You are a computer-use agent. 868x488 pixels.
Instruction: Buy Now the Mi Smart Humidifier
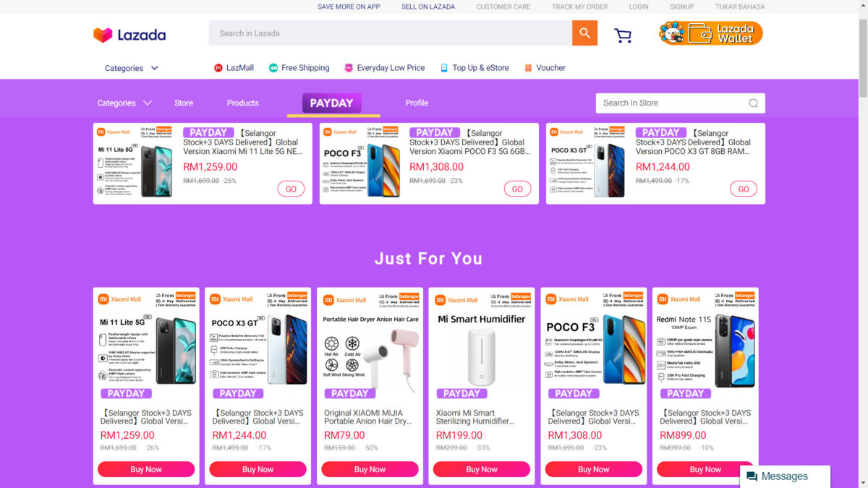[482, 469]
